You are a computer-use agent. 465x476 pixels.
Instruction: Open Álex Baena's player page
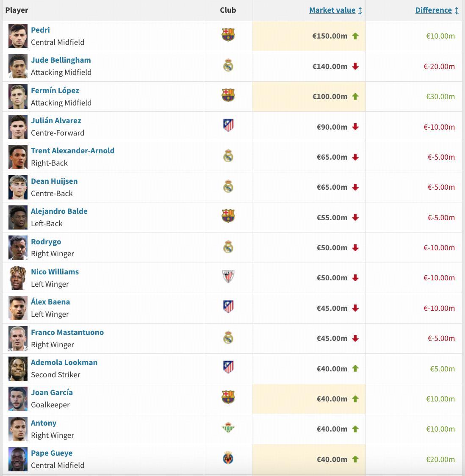50,302
